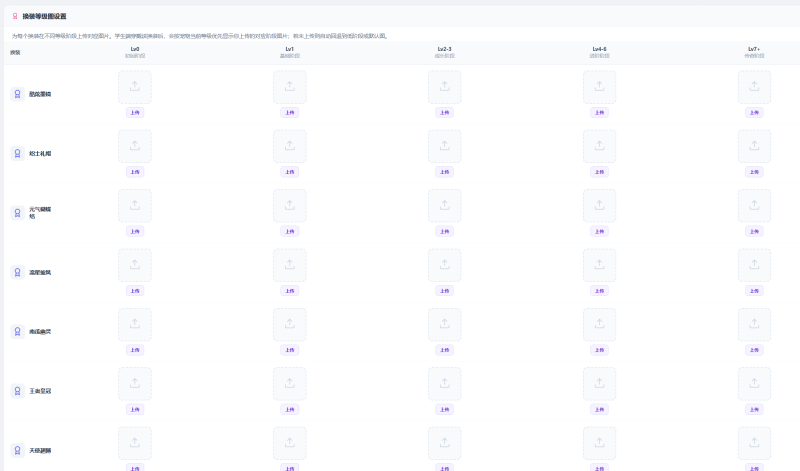Image resolution: width=800 pixels, height=471 pixels.
Task: Click the Lv7+ upload icon box for 王者皇冠
Action: tap(754, 384)
